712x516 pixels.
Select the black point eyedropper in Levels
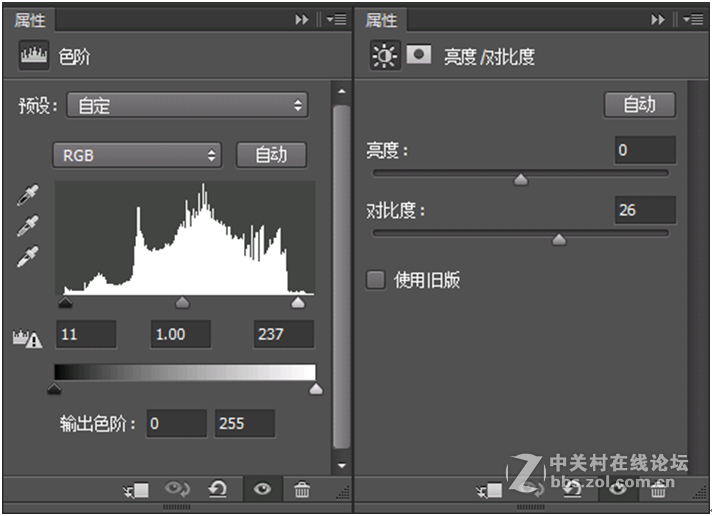coord(28,195)
